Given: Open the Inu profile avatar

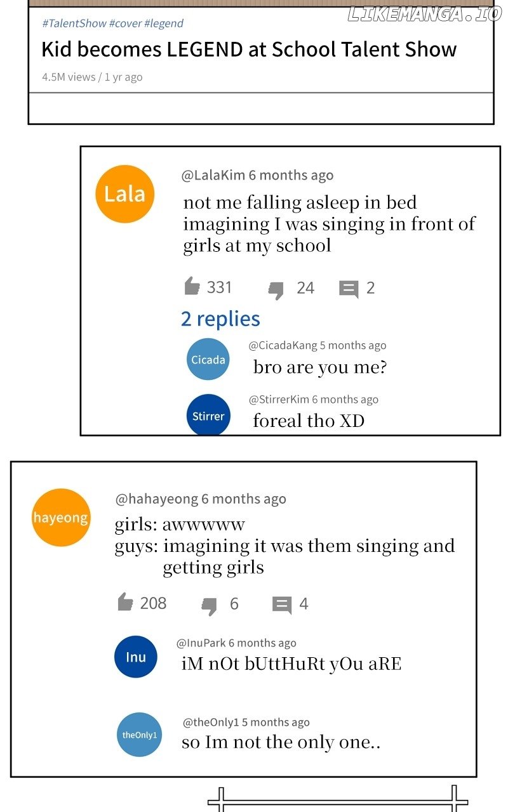Looking at the screenshot, I should tap(136, 657).
